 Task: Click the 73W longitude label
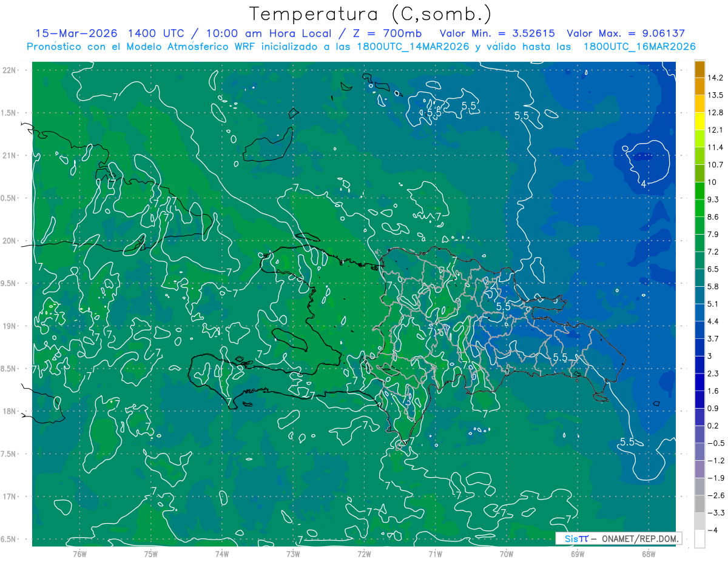coord(293,554)
